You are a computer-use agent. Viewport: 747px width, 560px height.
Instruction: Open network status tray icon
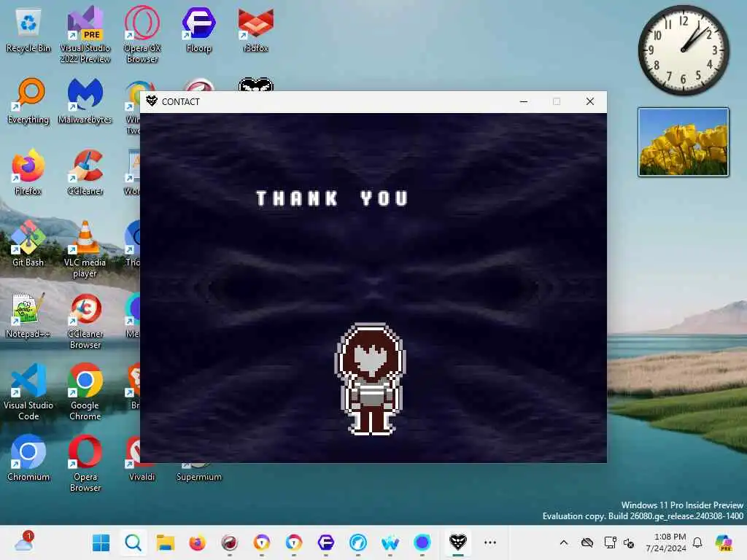click(611, 542)
